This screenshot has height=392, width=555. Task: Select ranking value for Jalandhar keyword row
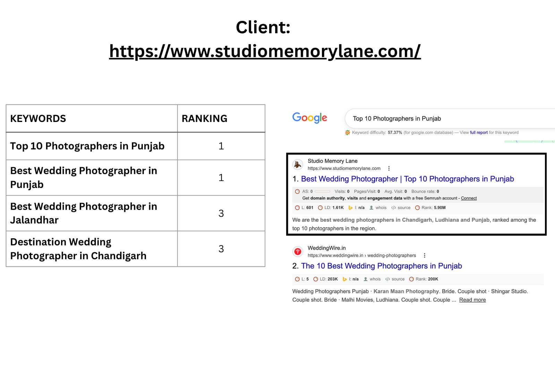221,213
